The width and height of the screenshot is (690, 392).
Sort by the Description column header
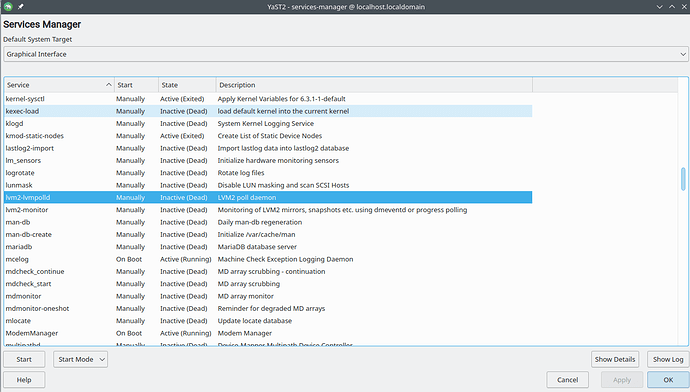point(374,85)
